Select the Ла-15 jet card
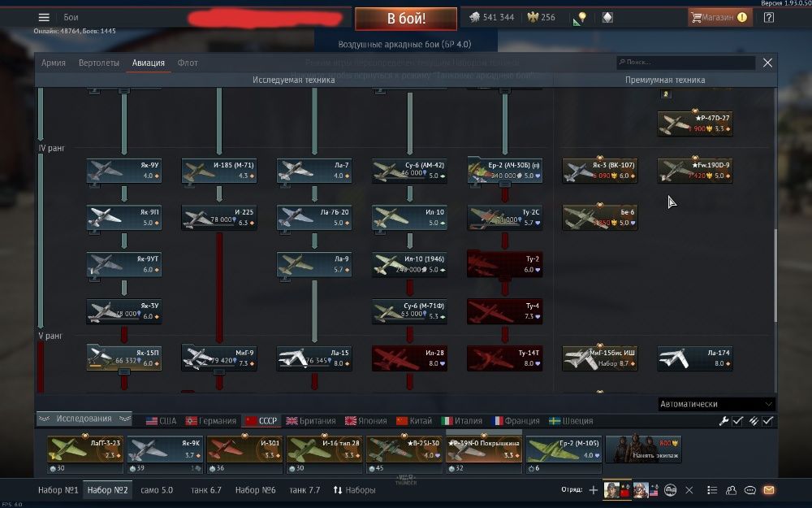Viewport: 812px width, 508px height. coord(314,358)
